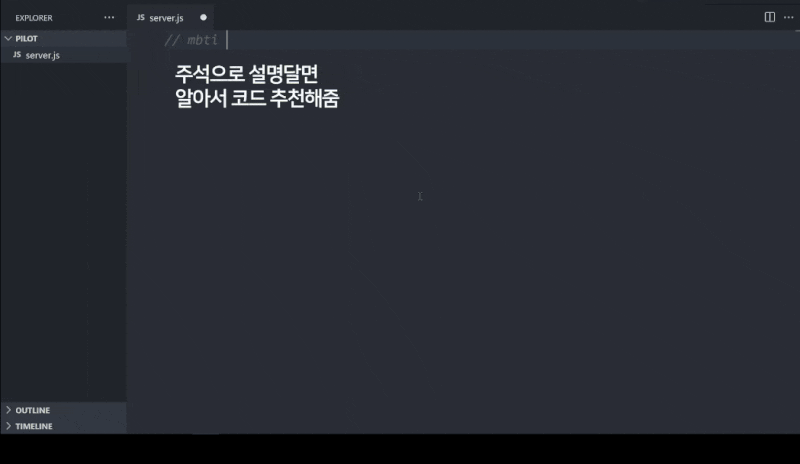Screen dimensions: 800x464
Task: Click the caption text 주석으로 설명달면
Action: coord(246,74)
